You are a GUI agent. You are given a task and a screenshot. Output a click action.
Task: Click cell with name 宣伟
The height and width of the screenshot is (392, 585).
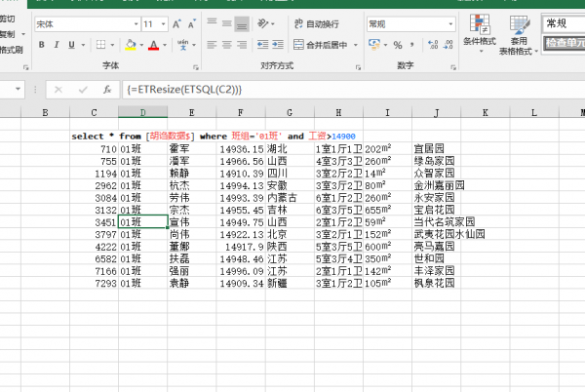[x=192, y=222]
